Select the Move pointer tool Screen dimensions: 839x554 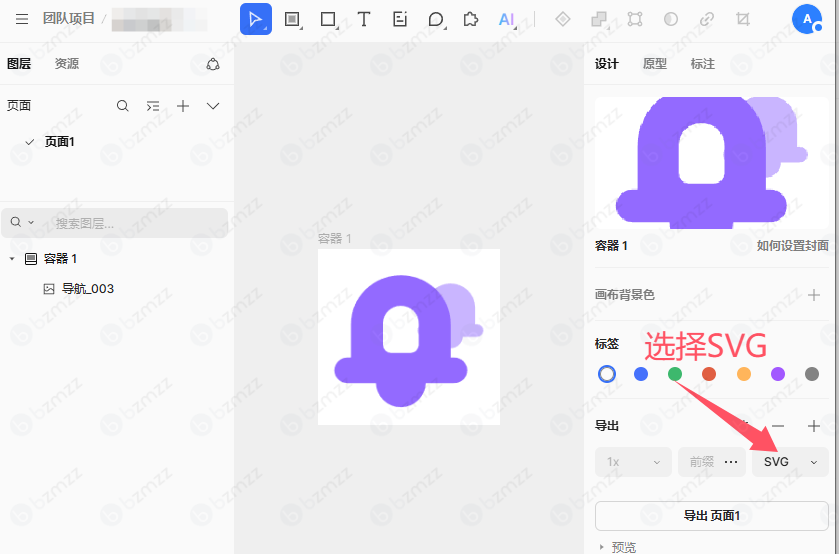[x=256, y=19]
